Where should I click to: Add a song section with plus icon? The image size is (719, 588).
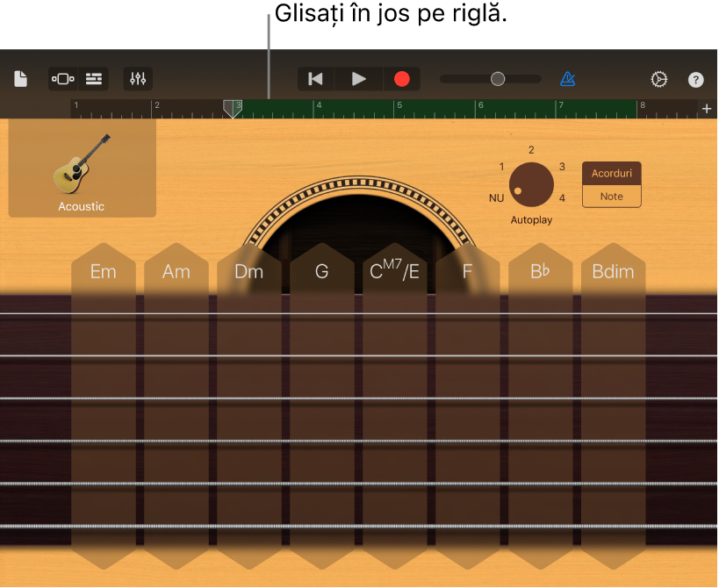click(x=707, y=109)
